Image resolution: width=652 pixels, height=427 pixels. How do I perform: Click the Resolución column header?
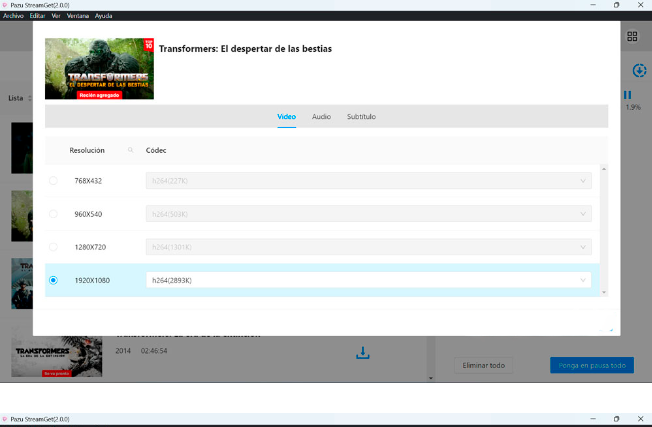click(x=87, y=150)
